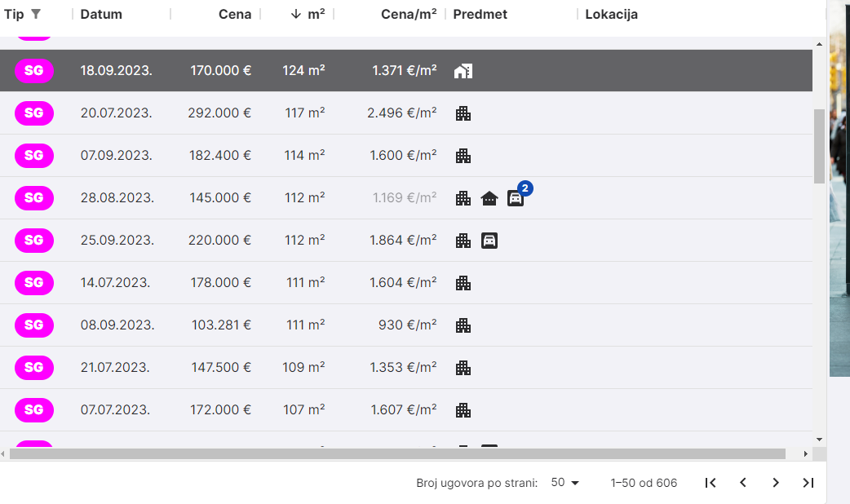Click the filter icon next to Tip
The height and width of the screenshot is (504, 850).
[36, 14]
